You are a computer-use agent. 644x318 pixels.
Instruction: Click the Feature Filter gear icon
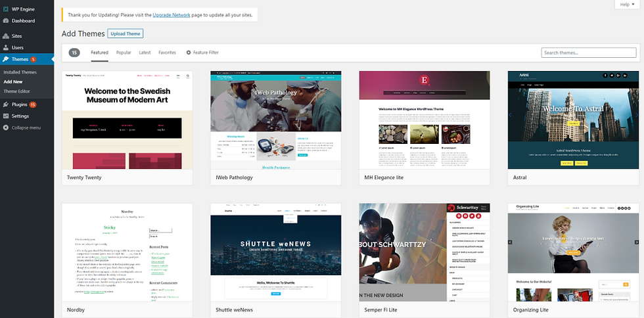coord(189,53)
